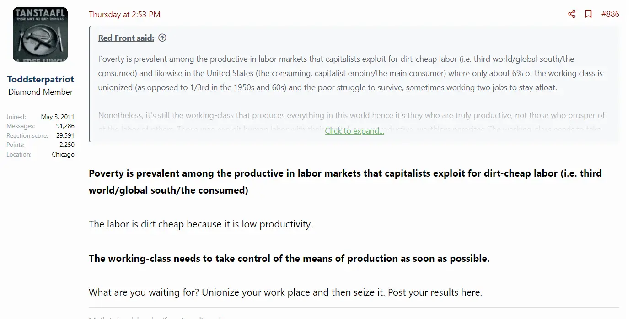This screenshot has width=644, height=319.
Task: Click the bold "working-class needs" sentence
Action: click(289, 258)
